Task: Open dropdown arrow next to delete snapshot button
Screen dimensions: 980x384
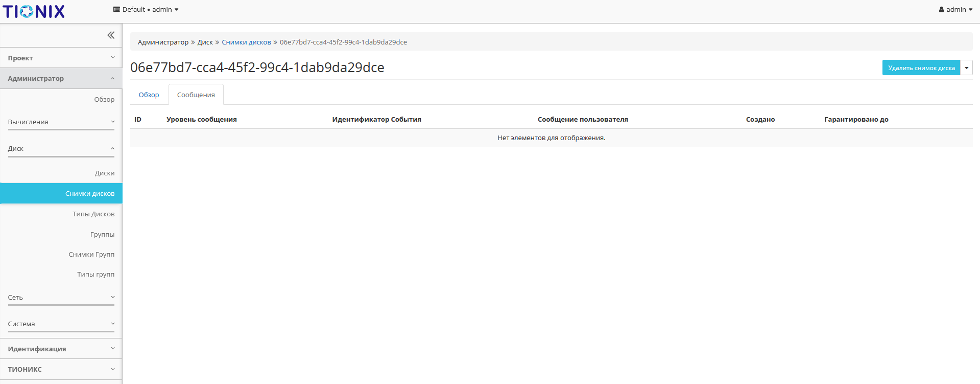Action: tap(966, 68)
